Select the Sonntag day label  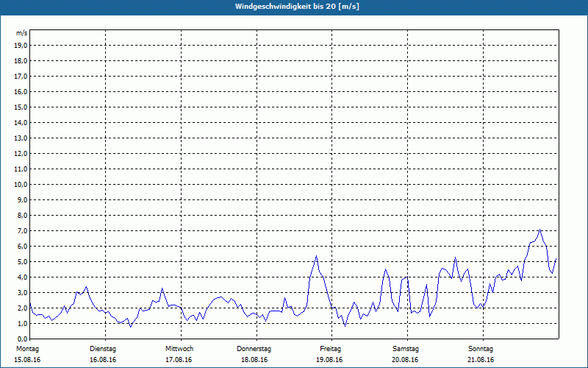(481, 348)
